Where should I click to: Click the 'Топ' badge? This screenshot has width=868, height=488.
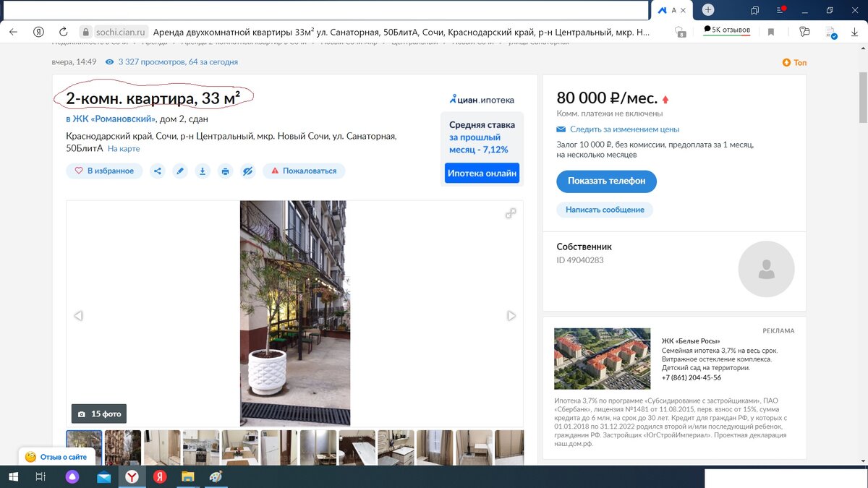pyautogui.click(x=794, y=63)
